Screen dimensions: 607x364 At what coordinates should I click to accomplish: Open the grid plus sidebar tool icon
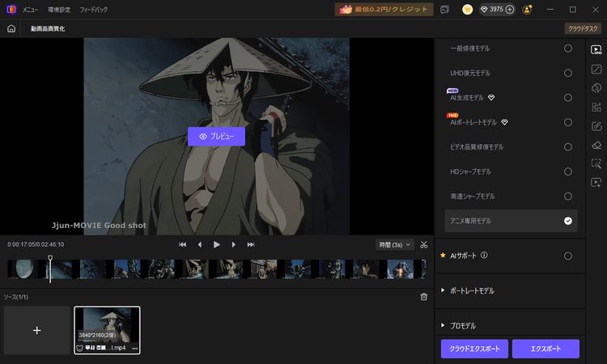pos(596,107)
